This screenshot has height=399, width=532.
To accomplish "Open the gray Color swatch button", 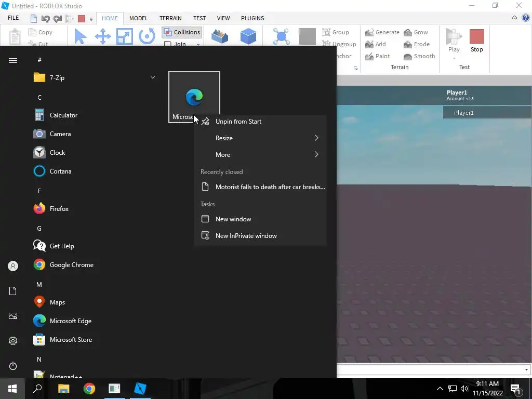I will [x=308, y=36].
